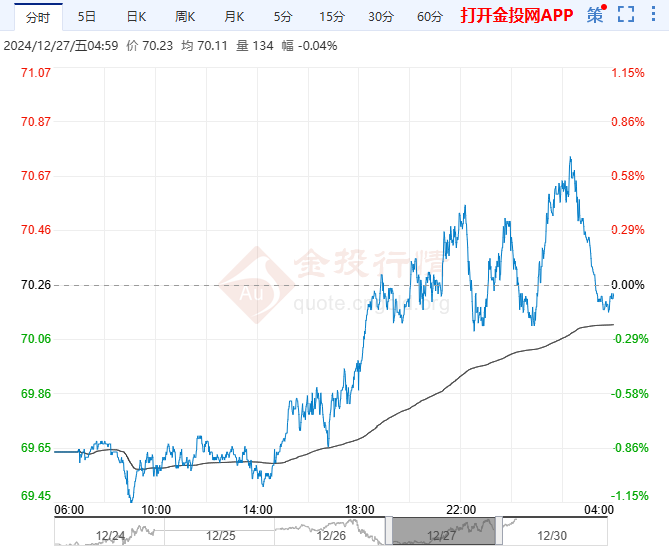Show the 5分 interval chart

pos(283,16)
